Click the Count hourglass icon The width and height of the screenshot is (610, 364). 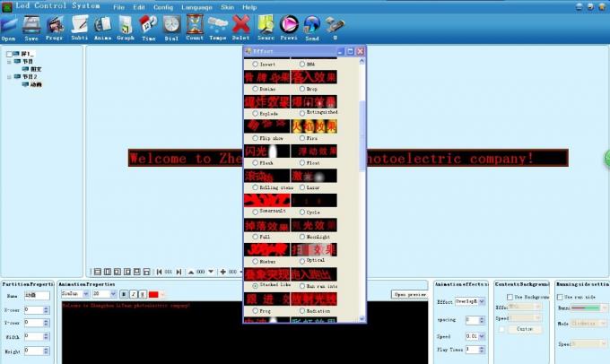pyautogui.click(x=195, y=26)
